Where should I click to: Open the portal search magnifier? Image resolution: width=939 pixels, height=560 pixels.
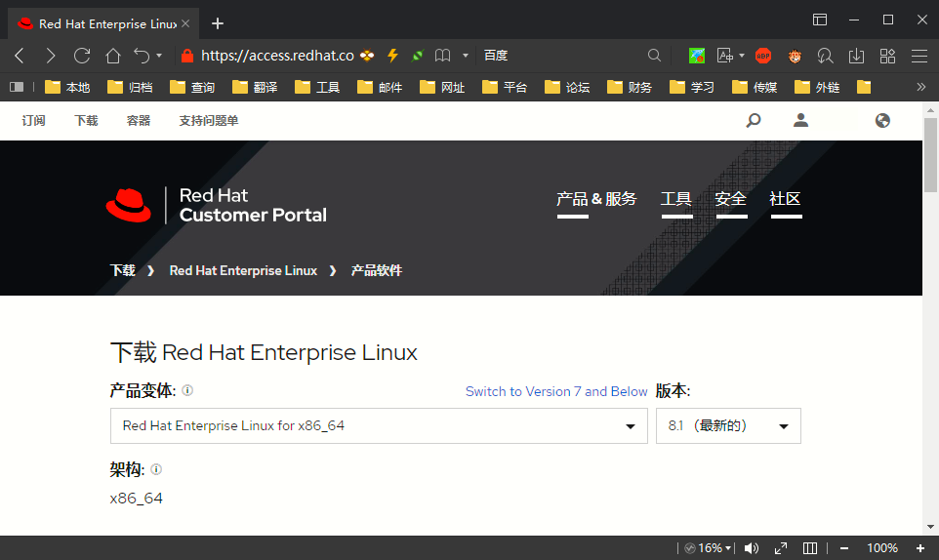(x=754, y=121)
